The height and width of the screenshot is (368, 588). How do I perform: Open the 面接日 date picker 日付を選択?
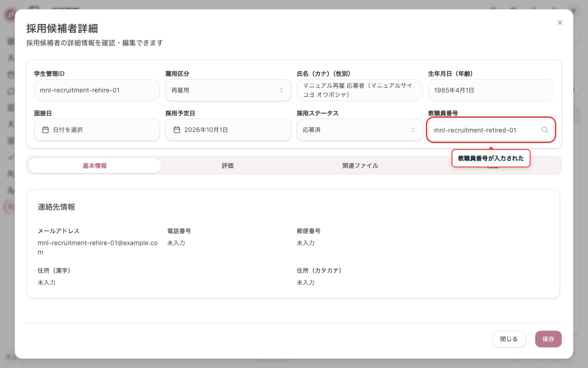[97, 130]
